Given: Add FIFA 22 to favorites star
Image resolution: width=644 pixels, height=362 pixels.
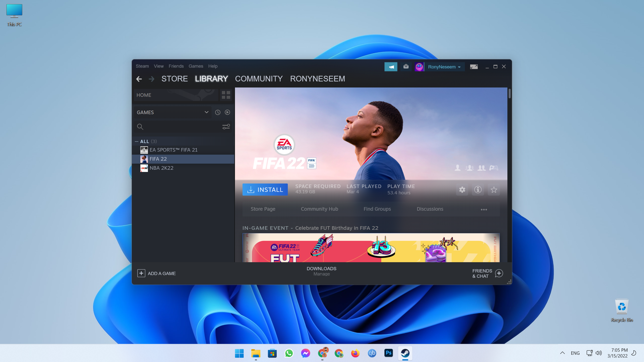Looking at the screenshot, I should (x=494, y=190).
